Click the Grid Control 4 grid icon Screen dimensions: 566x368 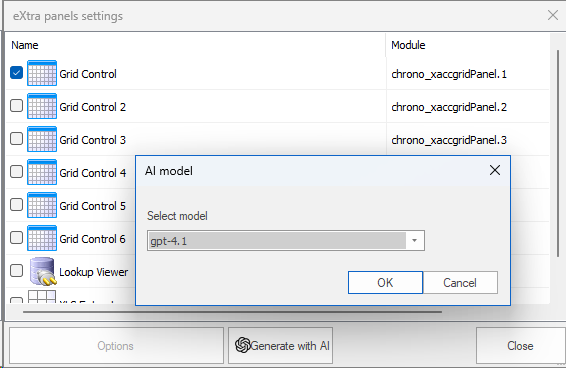42,172
